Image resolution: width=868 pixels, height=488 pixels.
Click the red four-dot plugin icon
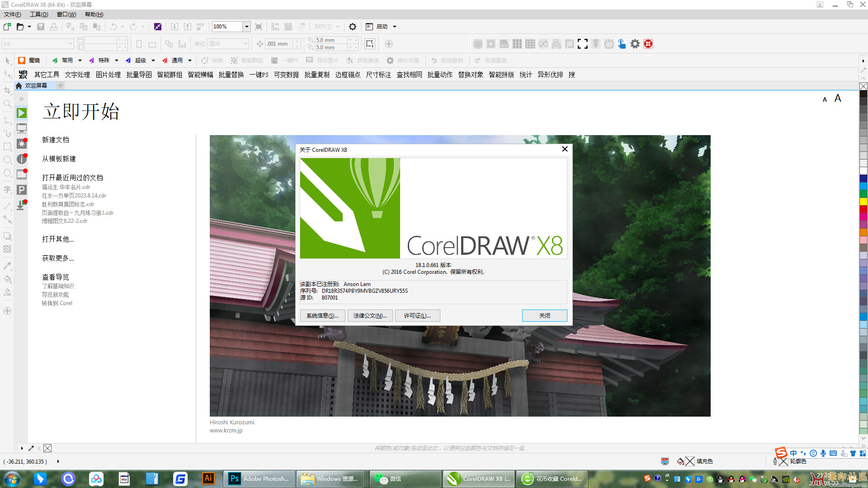click(648, 44)
